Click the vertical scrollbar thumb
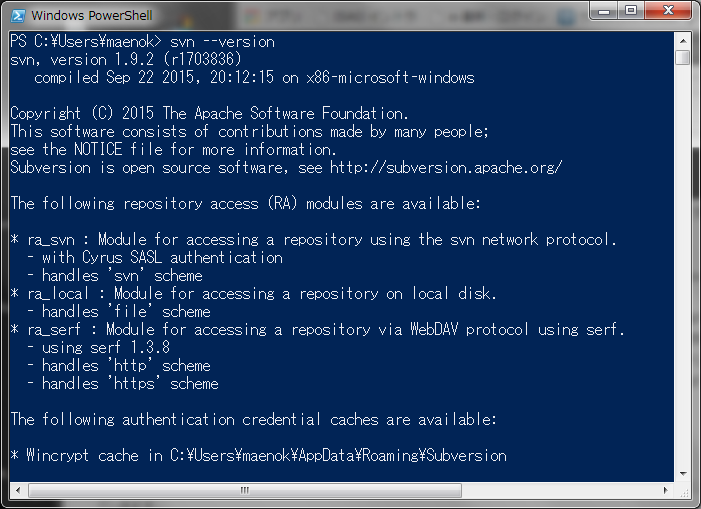This screenshot has height=509, width=701. point(682,58)
